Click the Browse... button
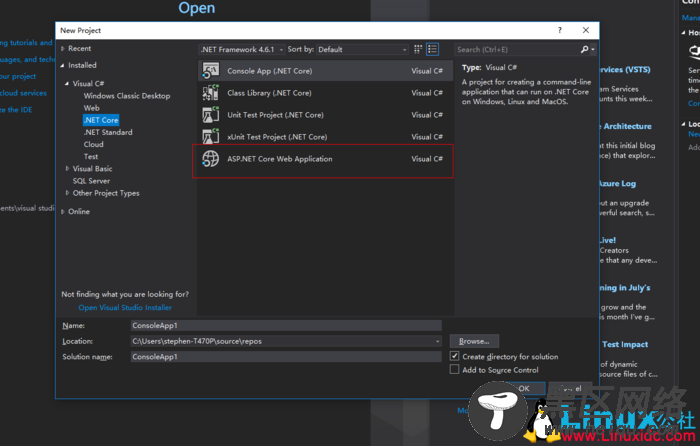Image resolution: width=700 pixels, height=446 pixels. click(x=474, y=341)
